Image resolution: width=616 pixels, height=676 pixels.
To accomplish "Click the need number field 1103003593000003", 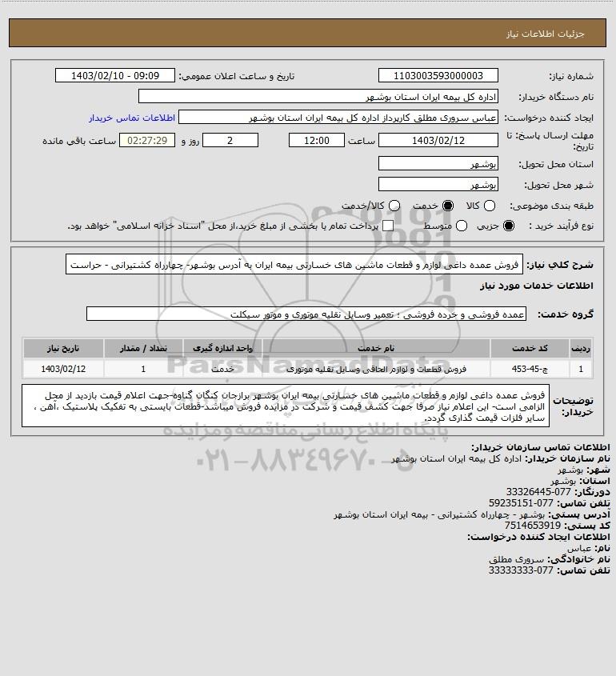I will tap(438, 75).
